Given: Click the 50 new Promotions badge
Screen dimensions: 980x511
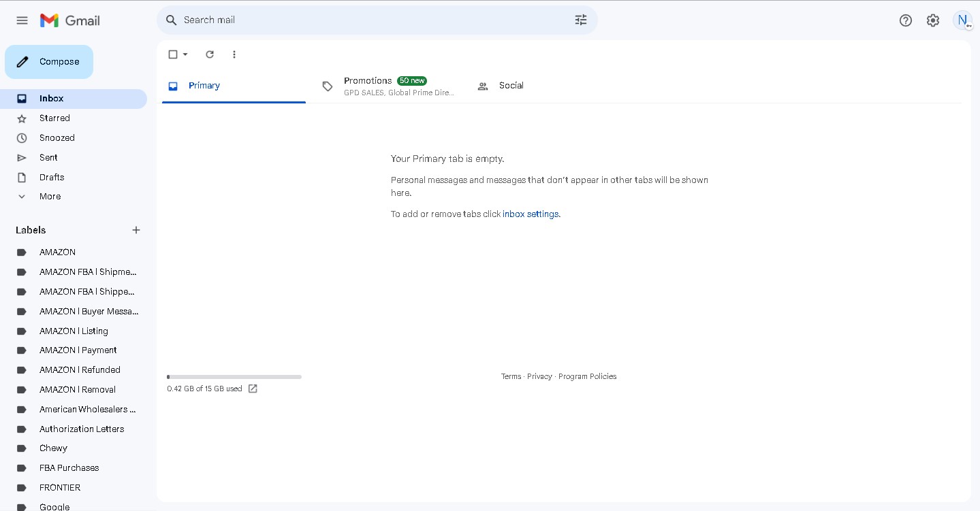Looking at the screenshot, I should [x=412, y=81].
